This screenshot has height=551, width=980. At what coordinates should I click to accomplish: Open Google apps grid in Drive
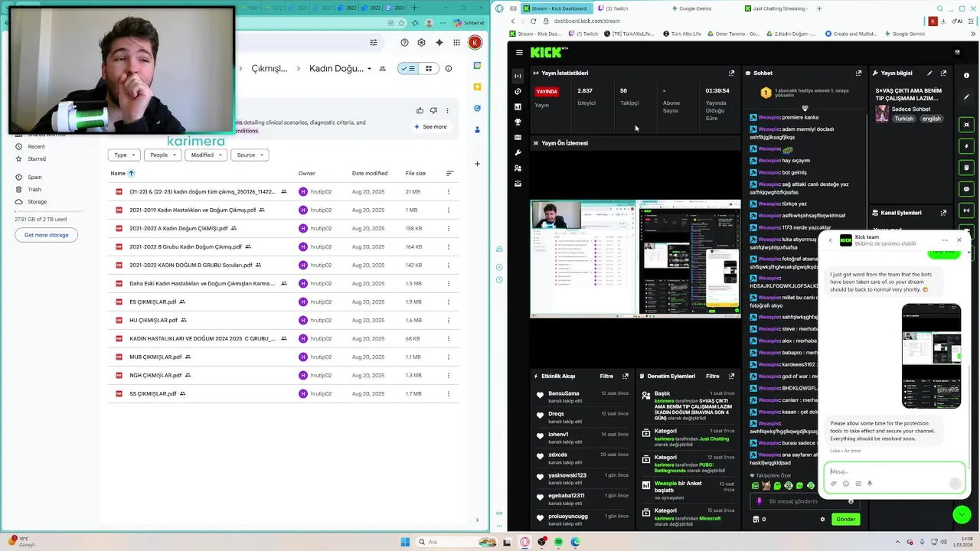click(457, 43)
